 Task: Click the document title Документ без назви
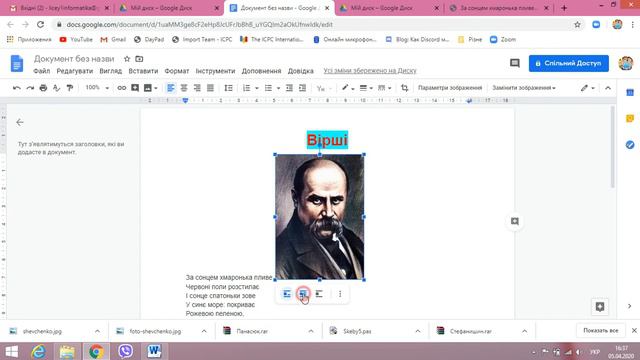pos(74,59)
